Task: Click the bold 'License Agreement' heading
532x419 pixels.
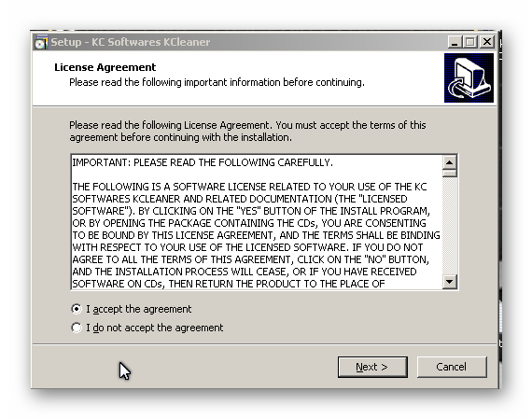Action: click(105, 67)
